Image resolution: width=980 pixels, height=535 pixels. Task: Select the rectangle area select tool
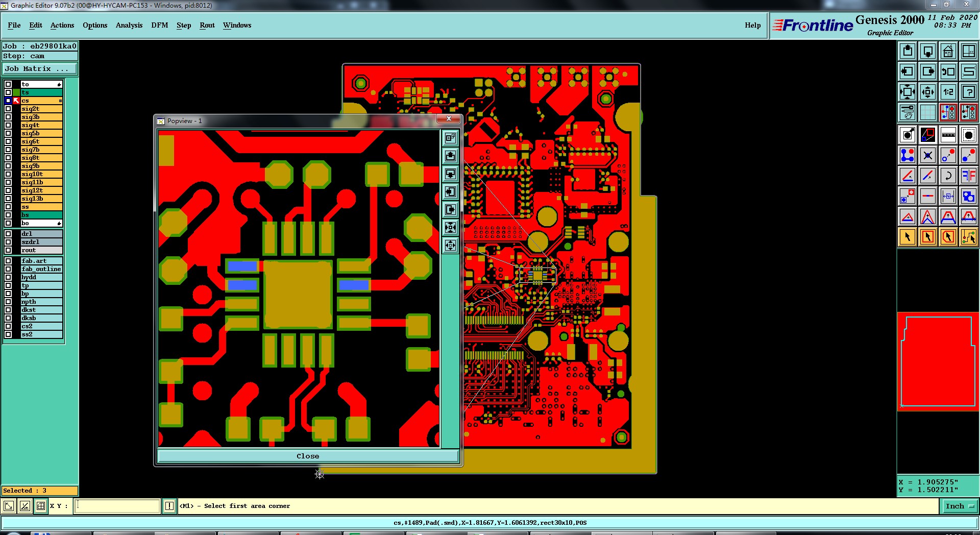click(928, 237)
